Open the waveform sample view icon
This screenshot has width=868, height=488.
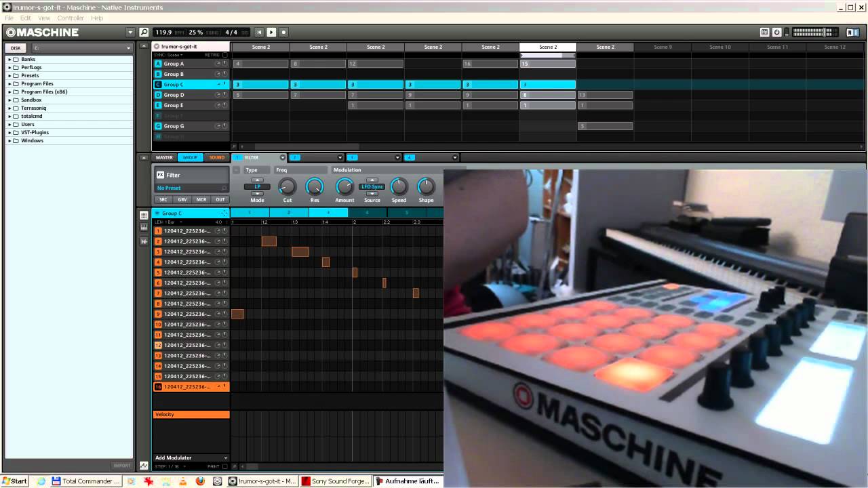[x=144, y=241]
